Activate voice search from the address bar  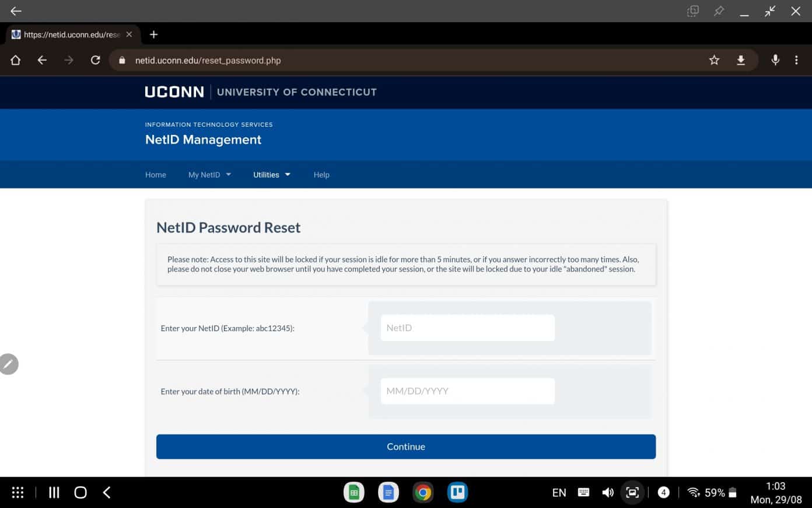(775, 60)
